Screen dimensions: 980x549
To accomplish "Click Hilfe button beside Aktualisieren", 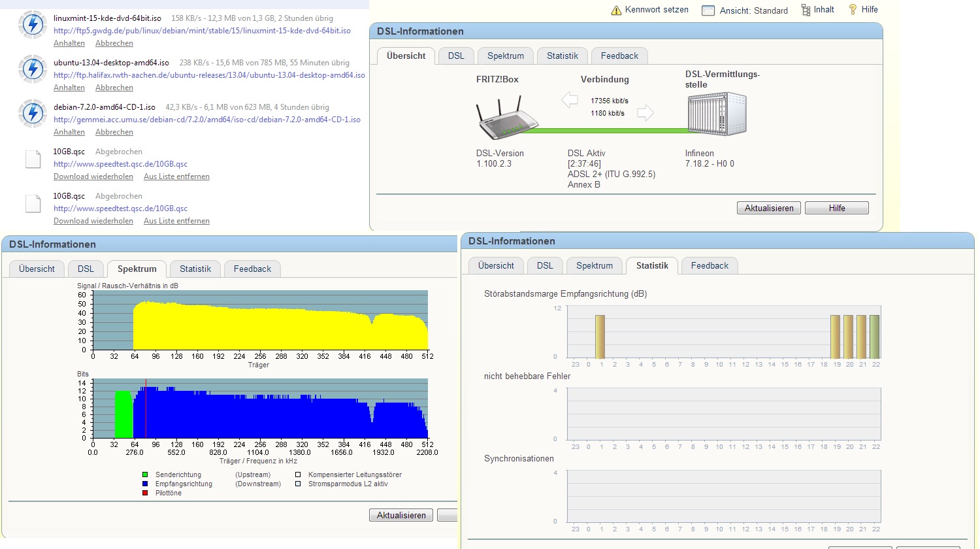I will [837, 208].
